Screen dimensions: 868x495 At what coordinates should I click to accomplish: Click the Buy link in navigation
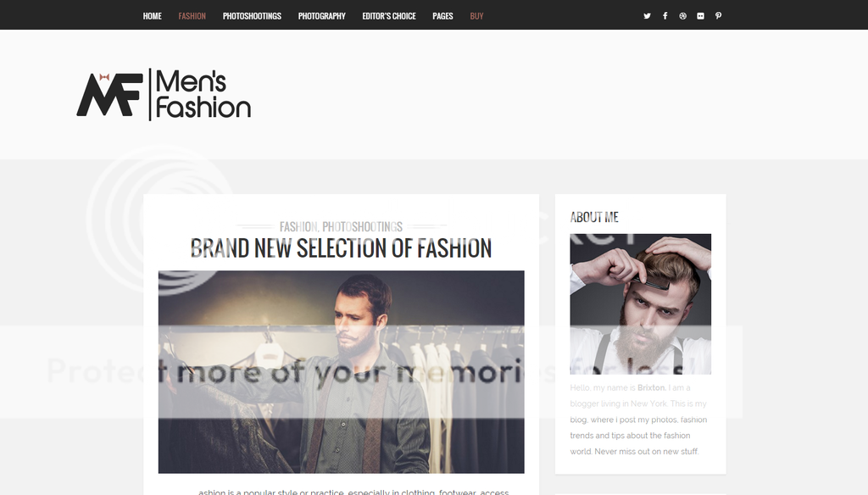pyautogui.click(x=476, y=16)
